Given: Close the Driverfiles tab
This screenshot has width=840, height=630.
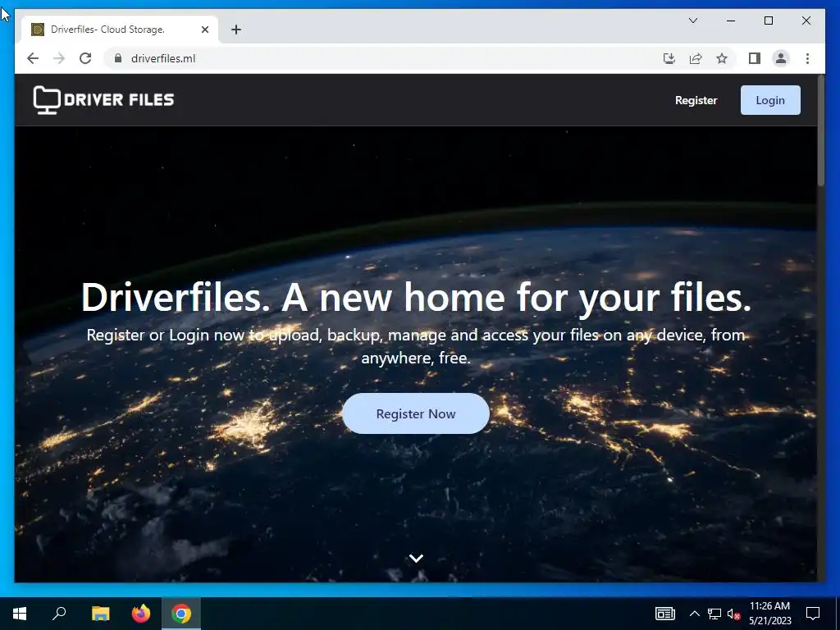Looking at the screenshot, I should [204, 30].
